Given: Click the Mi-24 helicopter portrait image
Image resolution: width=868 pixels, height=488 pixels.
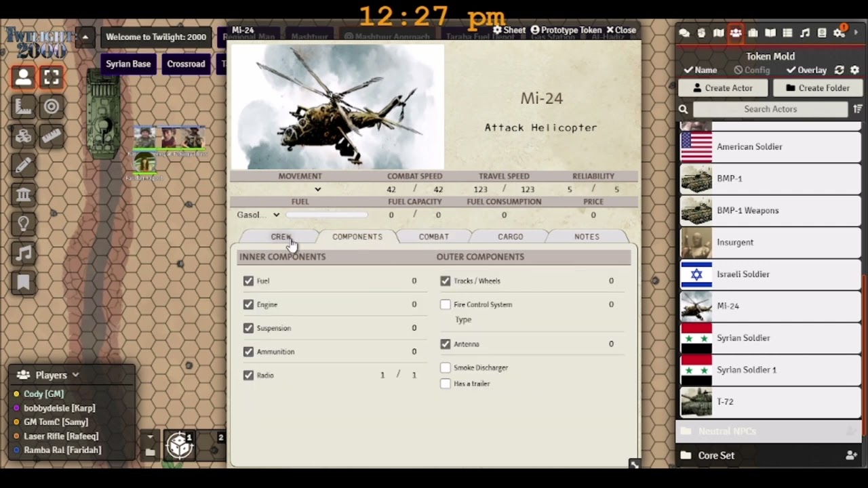Looking at the screenshot, I should (x=338, y=106).
